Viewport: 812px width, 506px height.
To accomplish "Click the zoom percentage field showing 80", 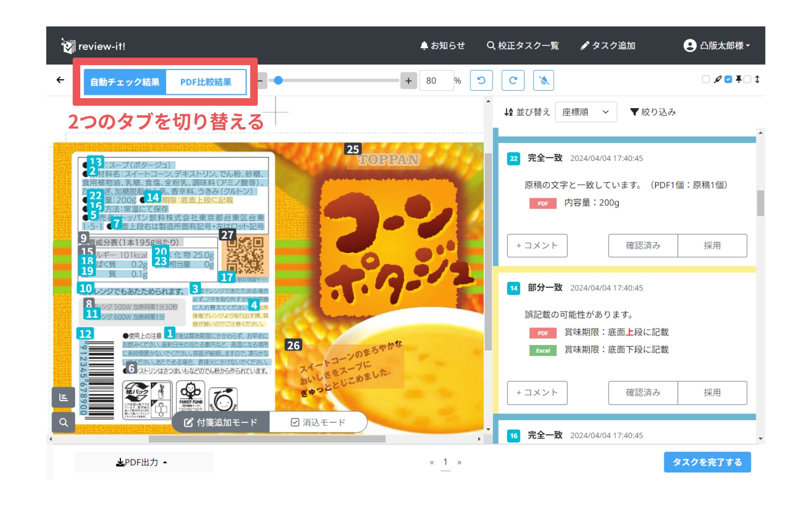I will (x=437, y=81).
